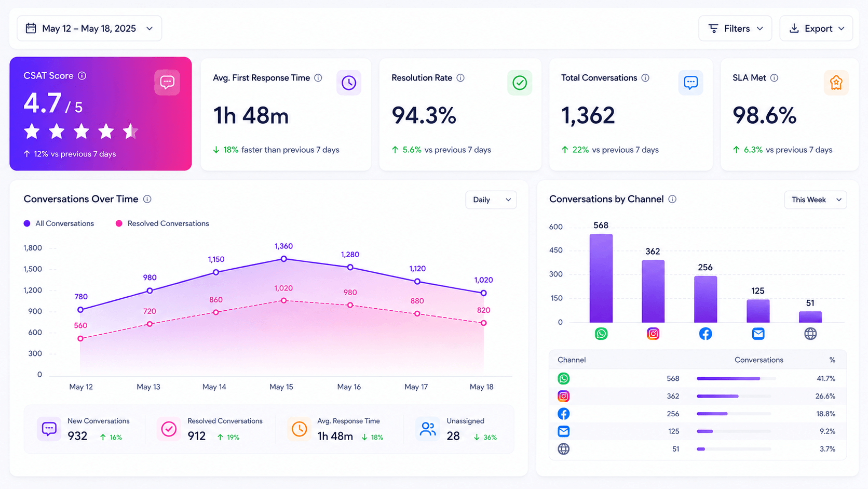Click the May 16 axis label
This screenshot has height=489, width=868.
tap(349, 387)
